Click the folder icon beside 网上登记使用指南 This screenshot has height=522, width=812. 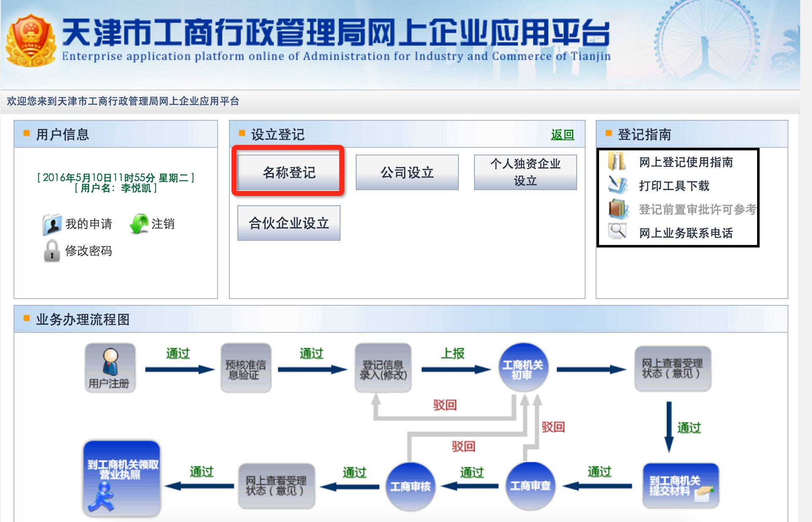(617, 161)
